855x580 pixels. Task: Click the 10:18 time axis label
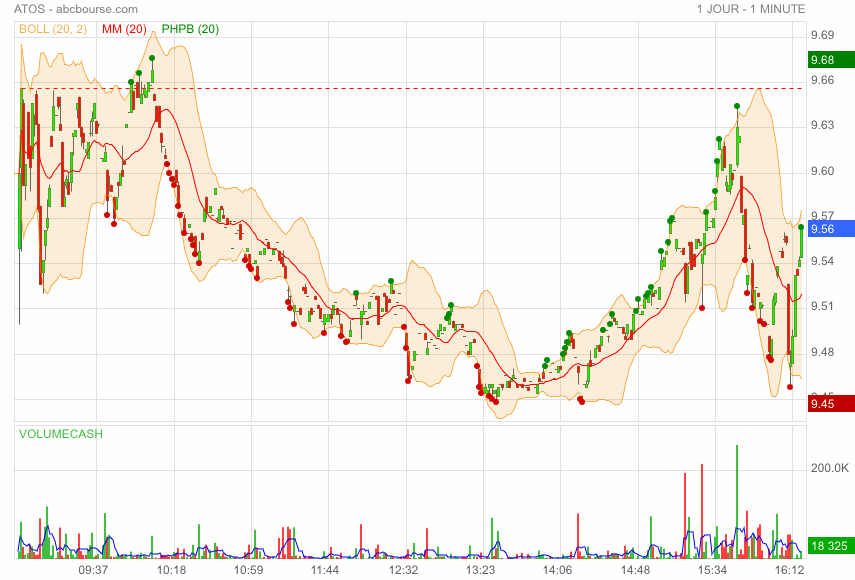(x=171, y=570)
